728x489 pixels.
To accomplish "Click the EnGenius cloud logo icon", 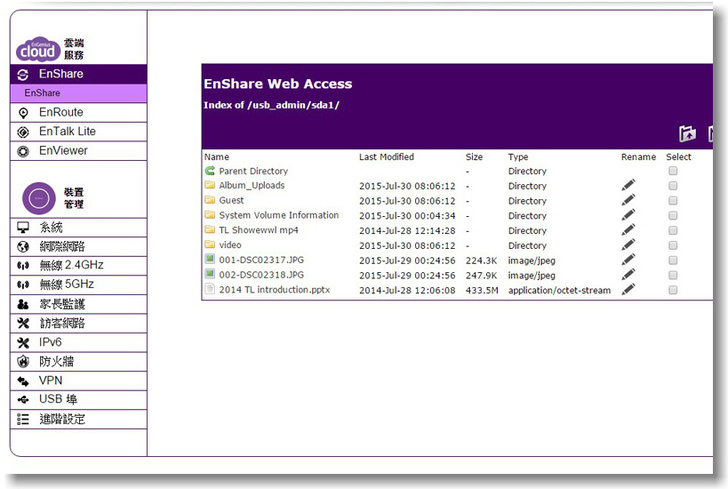I will (37, 46).
